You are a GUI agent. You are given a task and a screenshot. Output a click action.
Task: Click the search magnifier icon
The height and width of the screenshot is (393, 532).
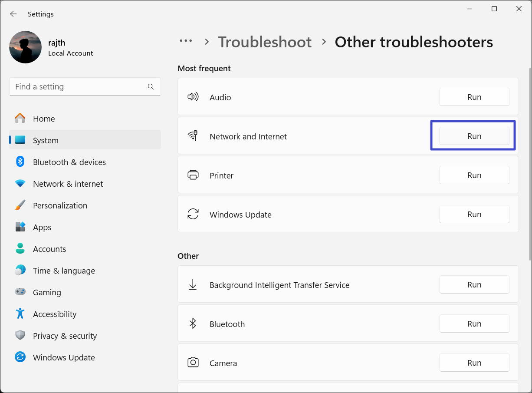pos(151,87)
